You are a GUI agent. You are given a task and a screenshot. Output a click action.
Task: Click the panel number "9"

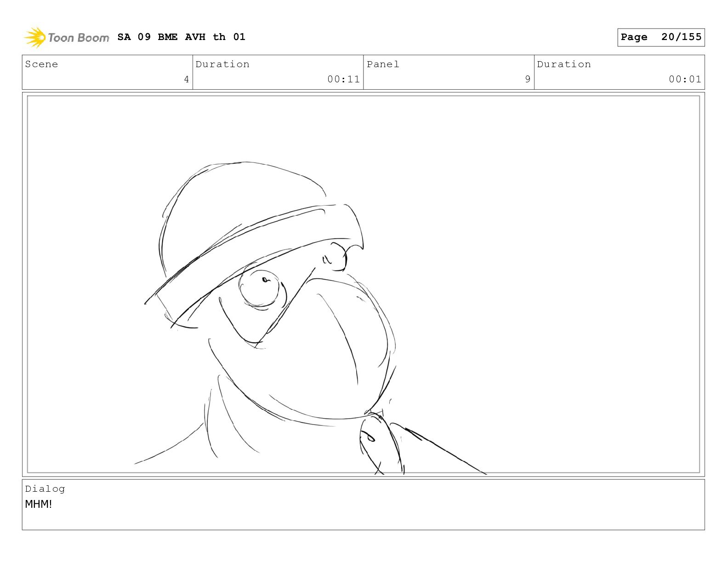528,79
